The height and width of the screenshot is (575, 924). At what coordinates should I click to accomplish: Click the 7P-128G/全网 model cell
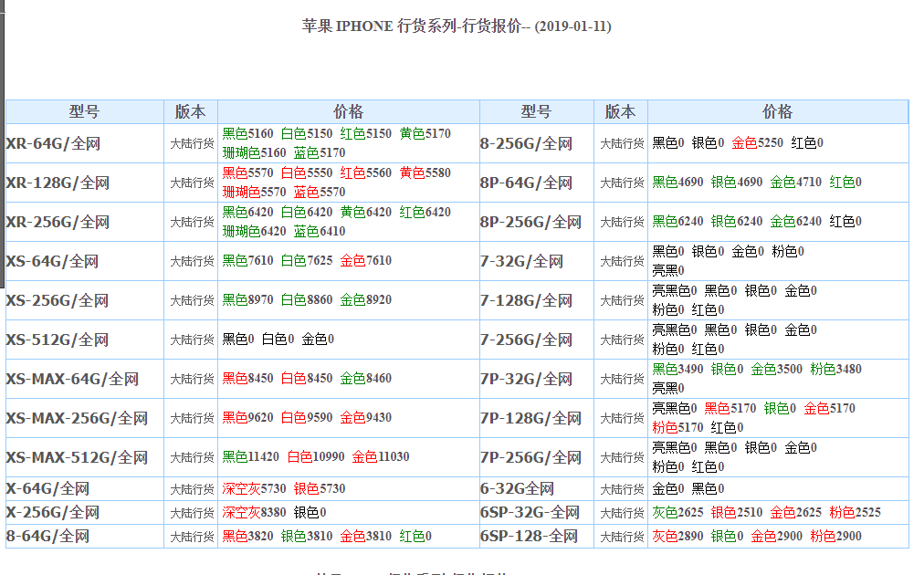pos(537,418)
